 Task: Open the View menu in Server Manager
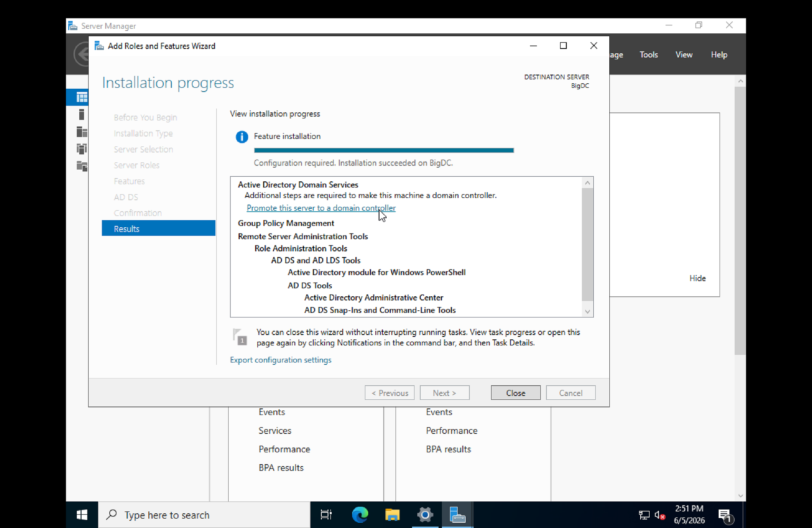[684, 54]
